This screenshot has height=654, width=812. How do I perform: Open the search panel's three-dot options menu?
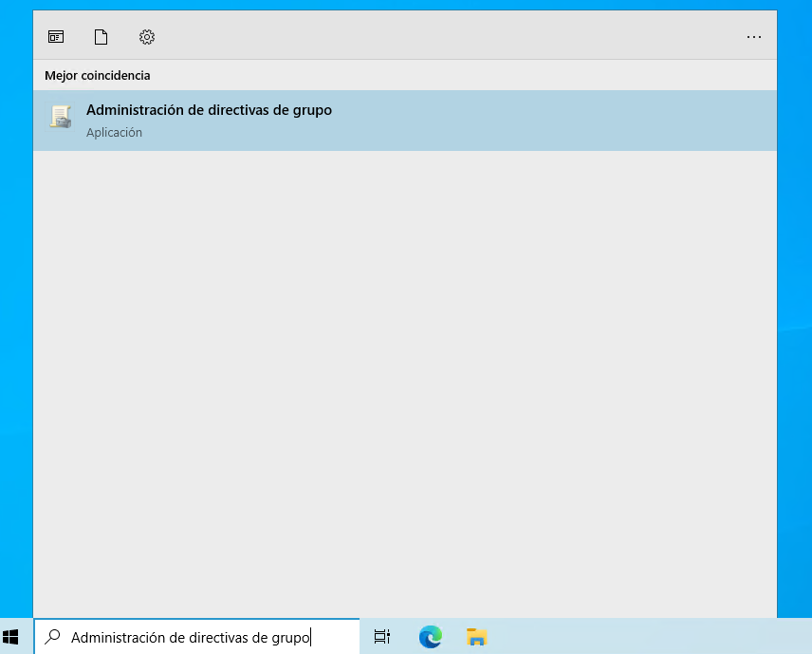[753, 37]
